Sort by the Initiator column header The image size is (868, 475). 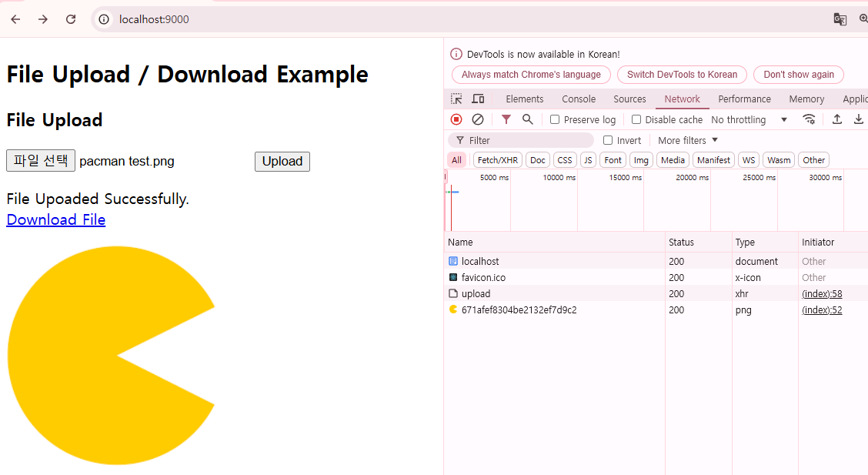tap(833, 242)
